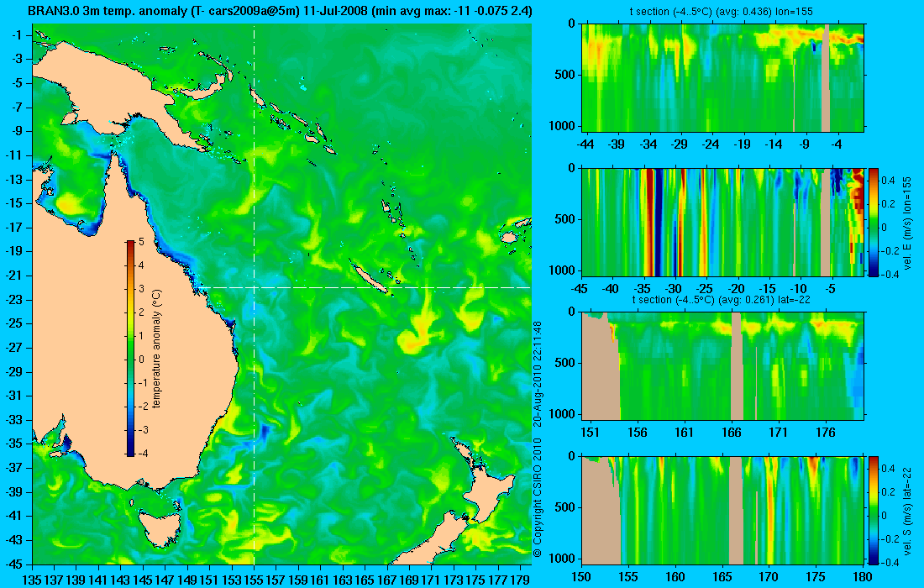Click '165' on vel. S section's bottom axis
924x588 pixels.
(722, 577)
